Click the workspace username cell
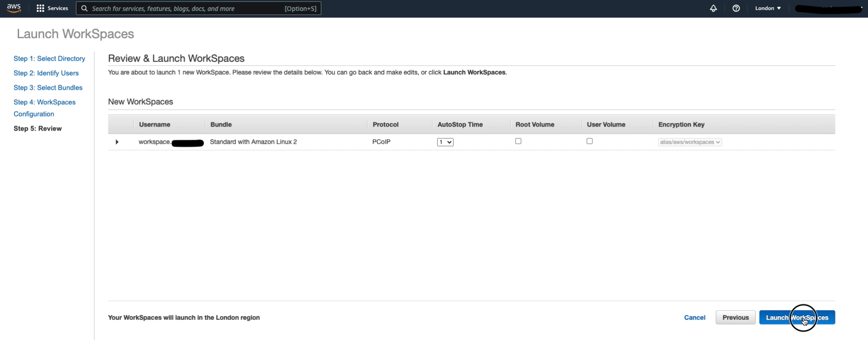This screenshot has height=343, width=868. (x=171, y=142)
